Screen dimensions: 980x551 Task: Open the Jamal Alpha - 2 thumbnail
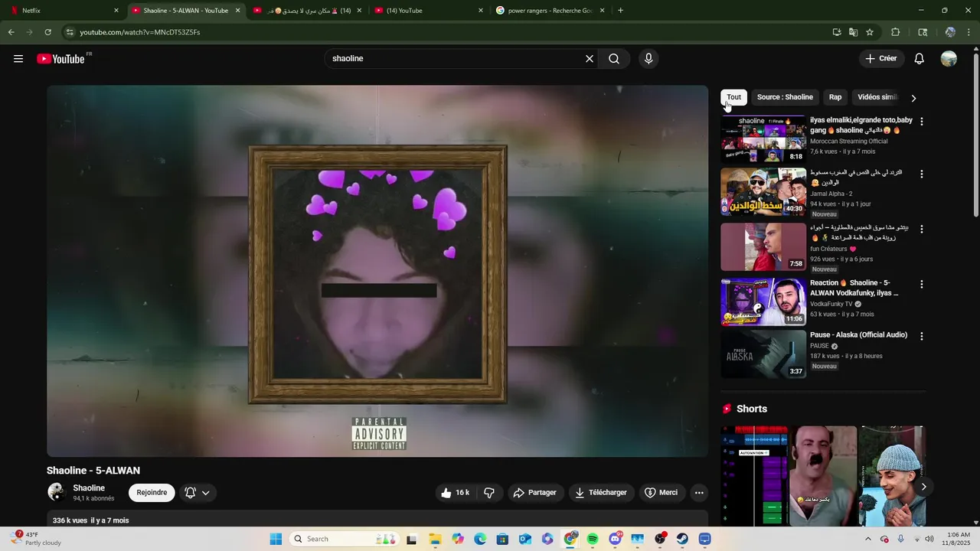763,192
